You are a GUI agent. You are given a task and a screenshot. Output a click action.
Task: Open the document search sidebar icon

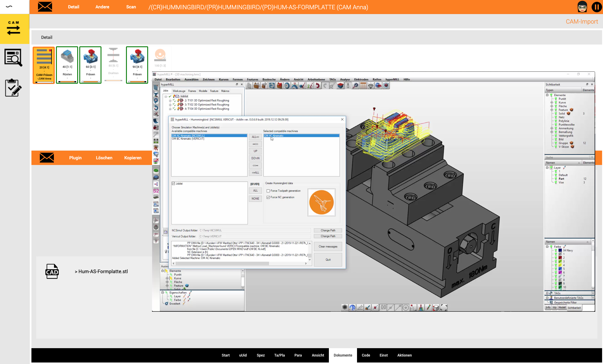coord(13,57)
